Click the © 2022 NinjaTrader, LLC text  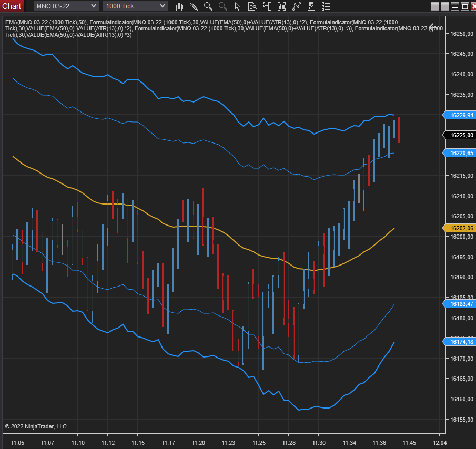tap(36, 426)
